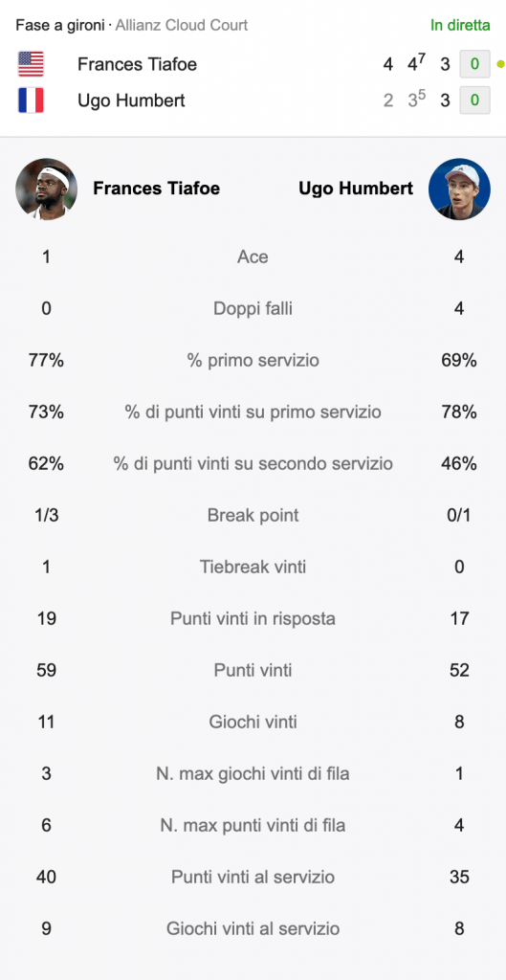
Task: Click the Fase a gironi label
Action: [59, 25]
